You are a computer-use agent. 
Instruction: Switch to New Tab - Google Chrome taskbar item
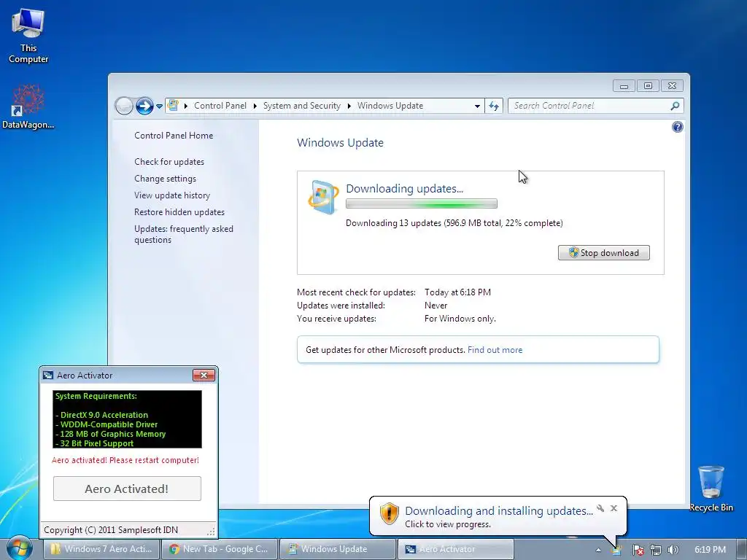(220, 549)
